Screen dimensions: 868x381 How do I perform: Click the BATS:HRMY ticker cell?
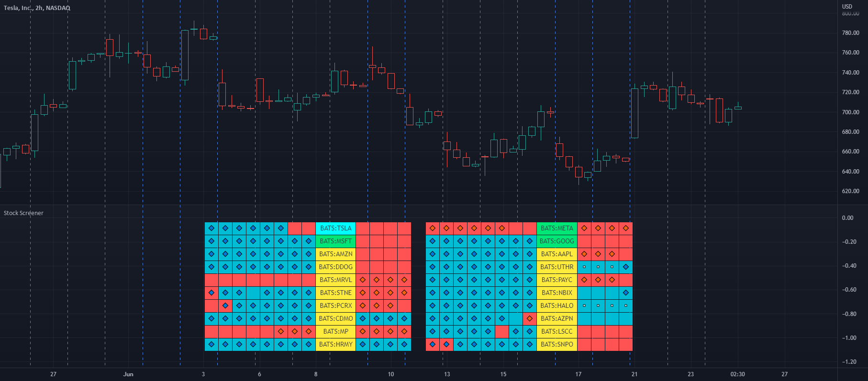pyautogui.click(x=335, y=345)
